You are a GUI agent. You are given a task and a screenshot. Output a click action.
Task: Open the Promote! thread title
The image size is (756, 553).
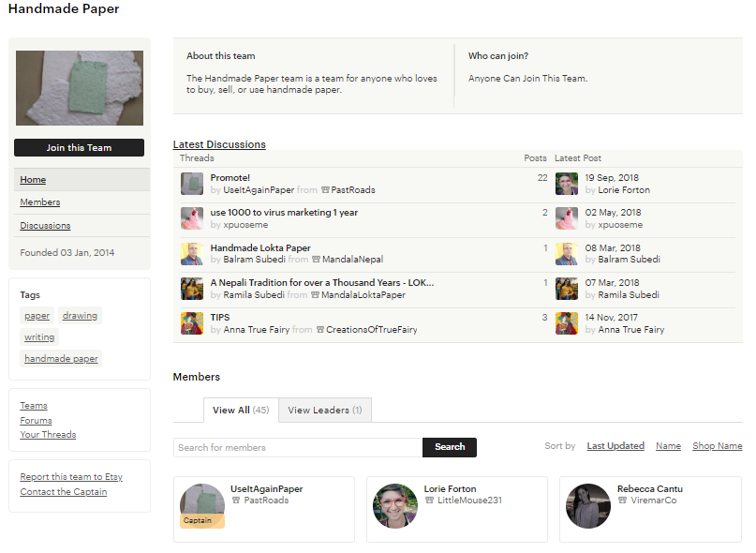[x=230, y=177]
